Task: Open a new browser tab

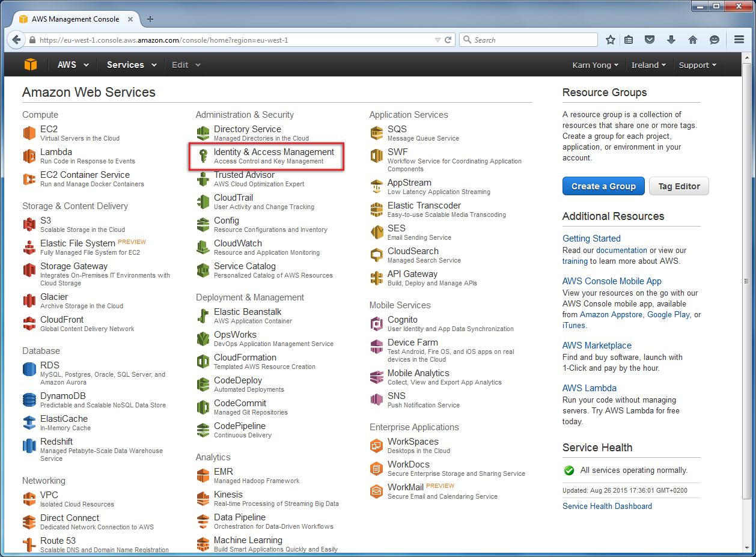Action: [x=150, y=19]
